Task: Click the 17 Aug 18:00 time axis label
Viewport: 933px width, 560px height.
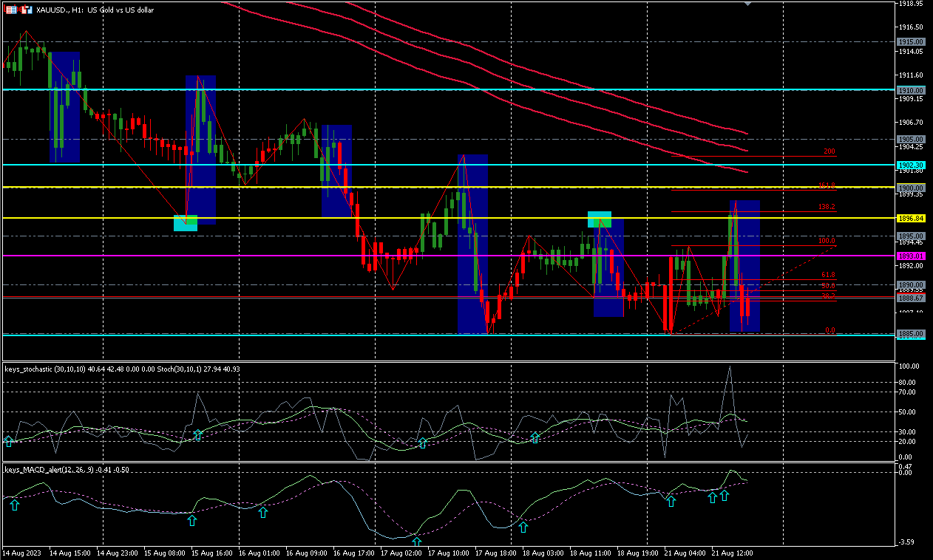Action: tap(495, 553)
